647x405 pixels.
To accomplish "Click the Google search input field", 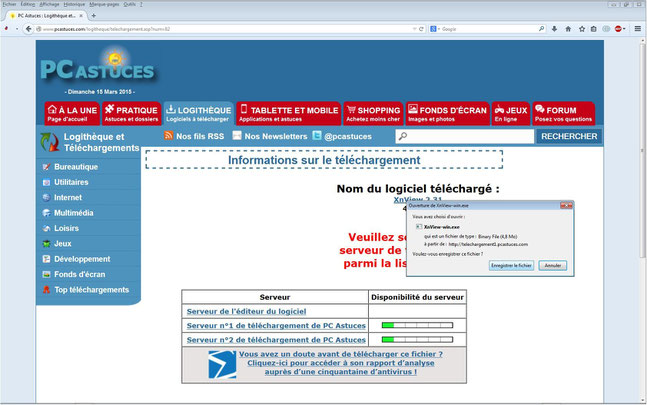I will 489,29.
